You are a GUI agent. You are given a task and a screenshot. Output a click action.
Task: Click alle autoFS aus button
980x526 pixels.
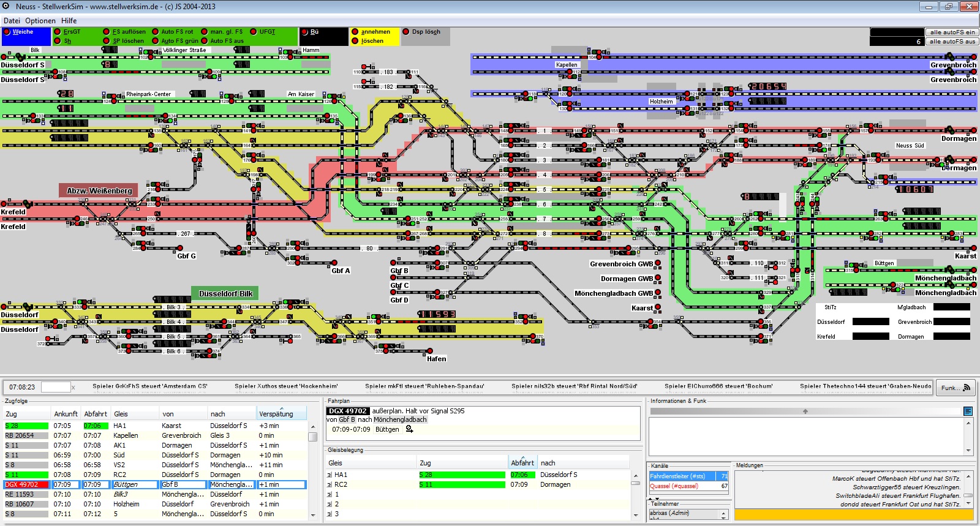click(x=952, y=42)
